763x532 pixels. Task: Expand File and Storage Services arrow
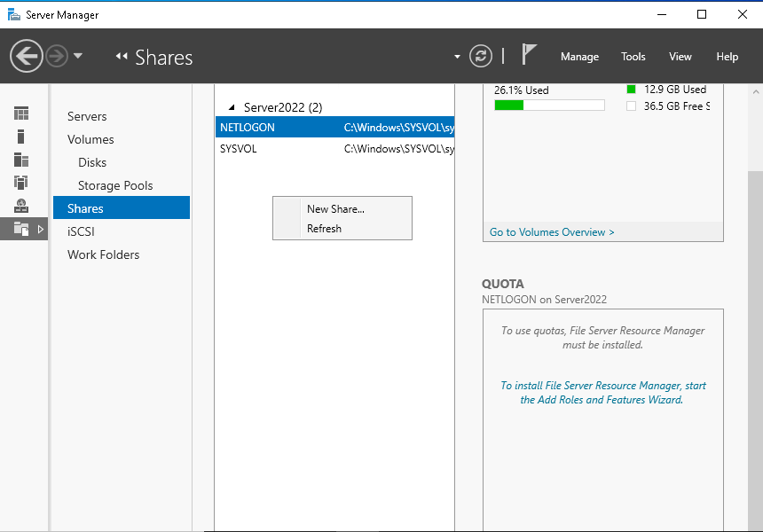41,229
